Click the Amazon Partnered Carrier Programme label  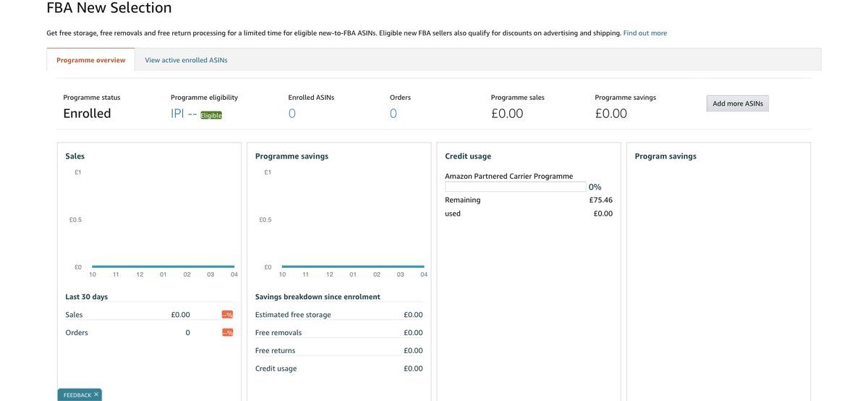pyautogui.click(x=509, y=176)
